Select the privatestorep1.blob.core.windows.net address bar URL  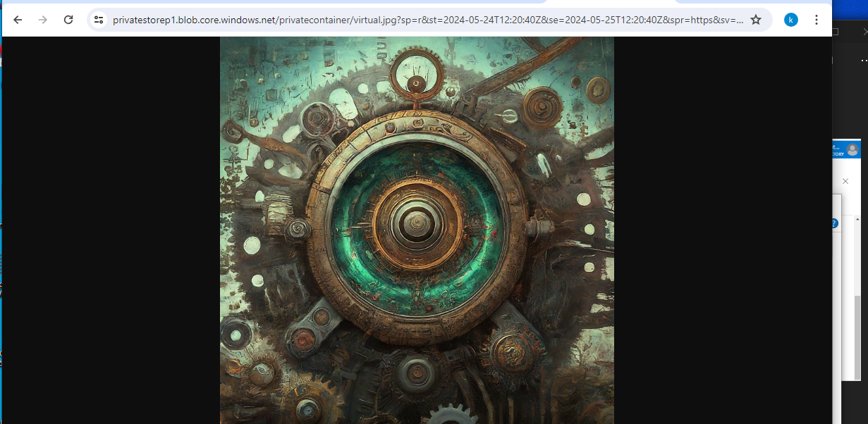428,20
